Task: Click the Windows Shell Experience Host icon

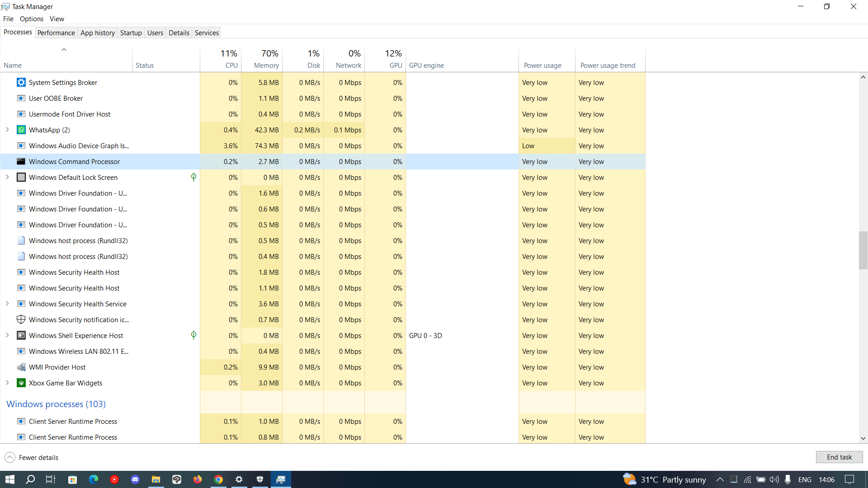Action: pyautogui.click(x=21, y=336)
